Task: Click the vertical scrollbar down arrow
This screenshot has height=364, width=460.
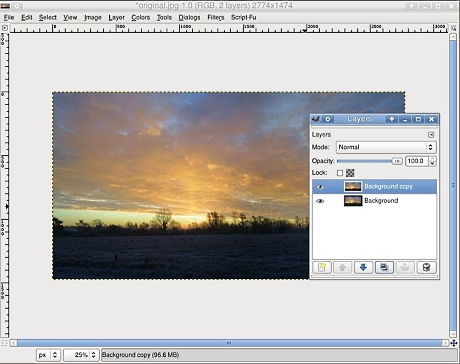Action: coord(453,334)
